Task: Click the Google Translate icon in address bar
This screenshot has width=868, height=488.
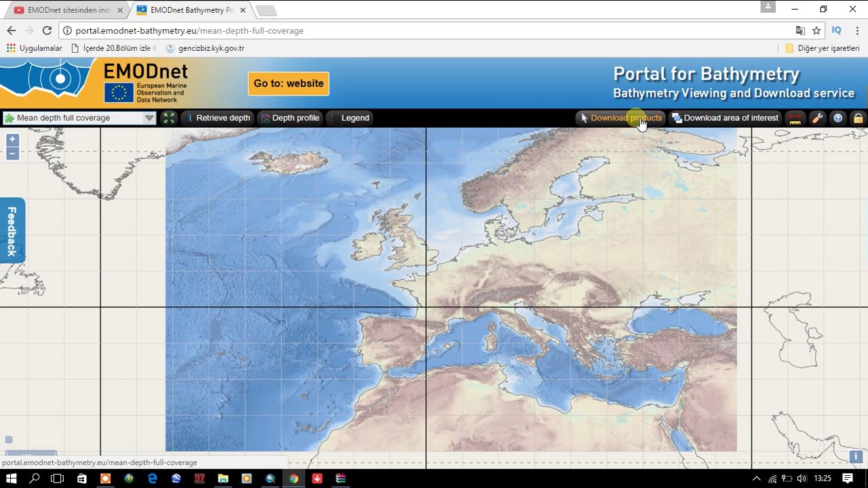Action: coord(800,30)
